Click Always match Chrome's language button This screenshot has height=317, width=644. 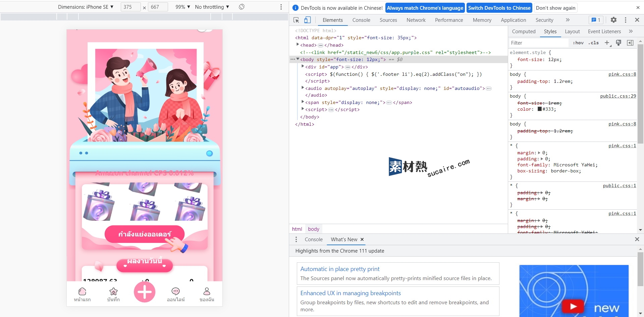click(425, 8)
